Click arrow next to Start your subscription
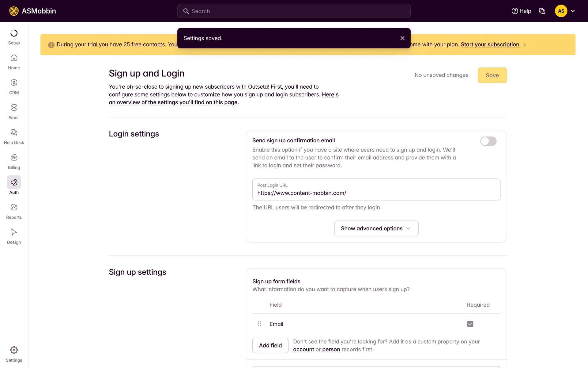 pos(525,45)
